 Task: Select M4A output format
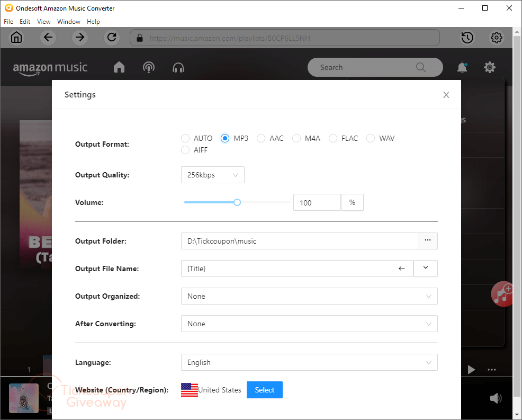(x=296, y=138)
